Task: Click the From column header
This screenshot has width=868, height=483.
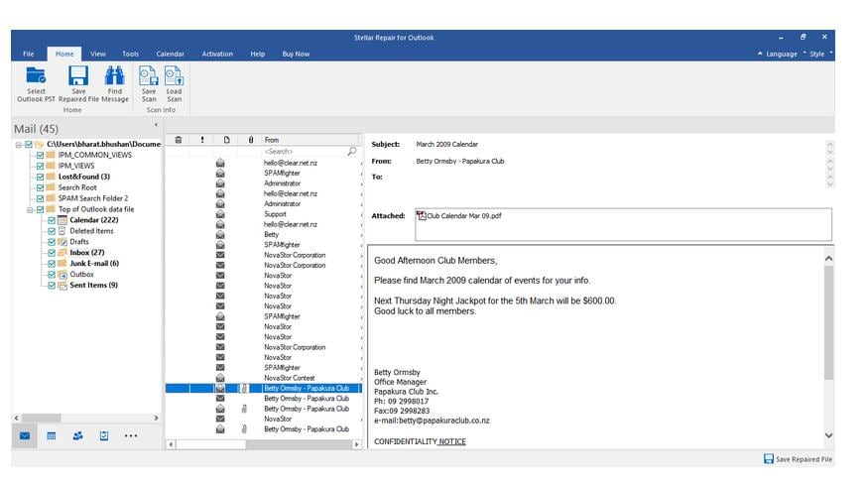Action: pyautogui.click(x=311, y=140)
